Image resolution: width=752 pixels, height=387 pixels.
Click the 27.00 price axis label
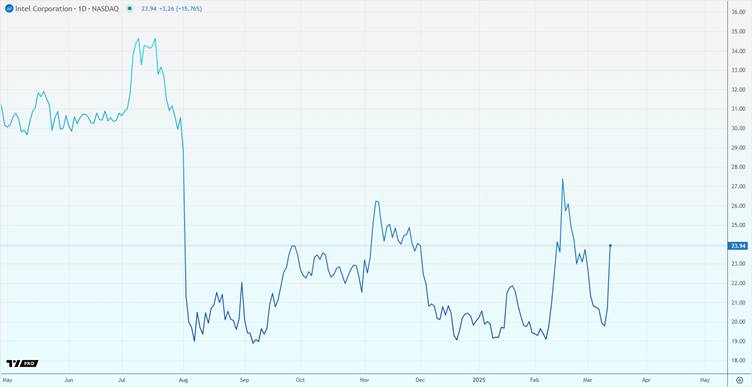click(x=738, y=186)
